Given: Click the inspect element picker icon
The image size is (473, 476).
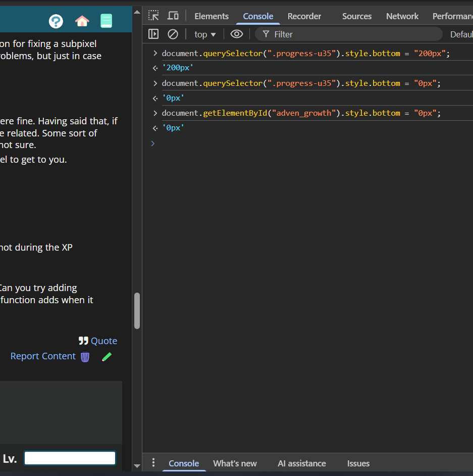Looking at the screenshot, I should pos(153,16).
